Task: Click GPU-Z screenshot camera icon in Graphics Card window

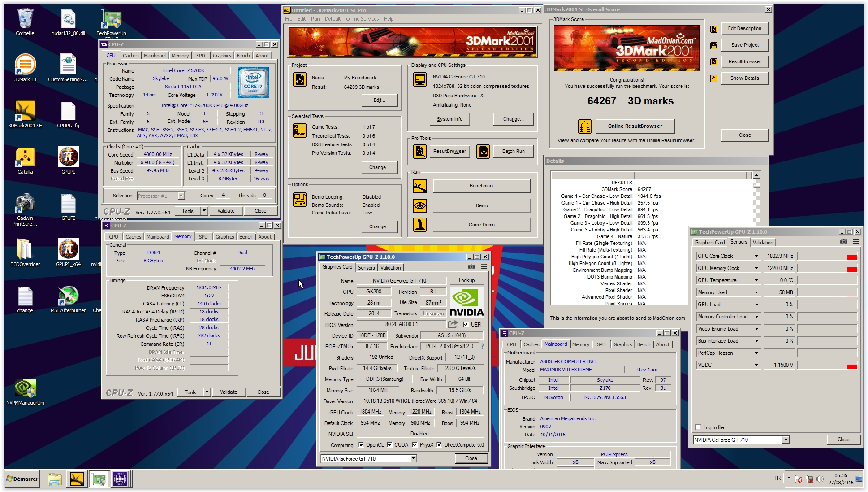Action: [471, 267]
